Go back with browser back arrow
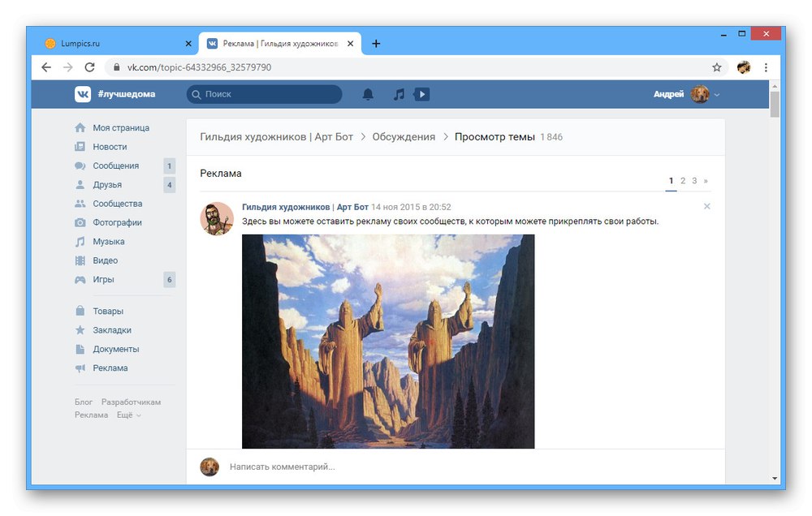The width and height of the screenshot is (812, 516). pyautogui.click(x=46, y=67)
